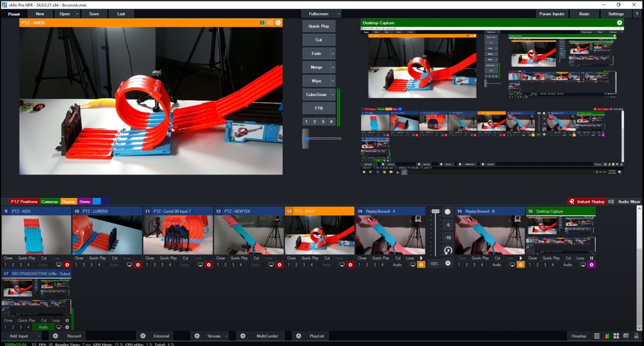Viewport: 644px width, 346px height.
Task: Expand the Fade transition dropdown arrow
Action: coord(333,53)
